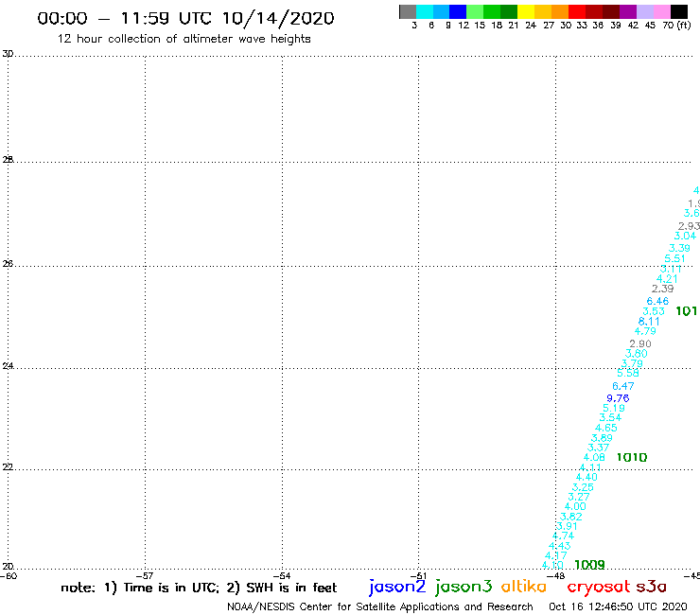The image size is (700, 615).
Task: Click the gray swatch in the legend
Action: tap(408, 11)
